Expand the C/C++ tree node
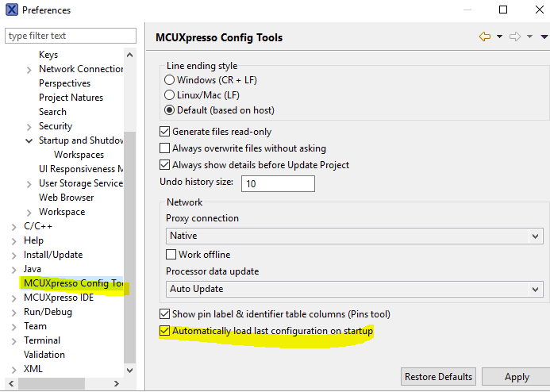 tap(13, 226)
